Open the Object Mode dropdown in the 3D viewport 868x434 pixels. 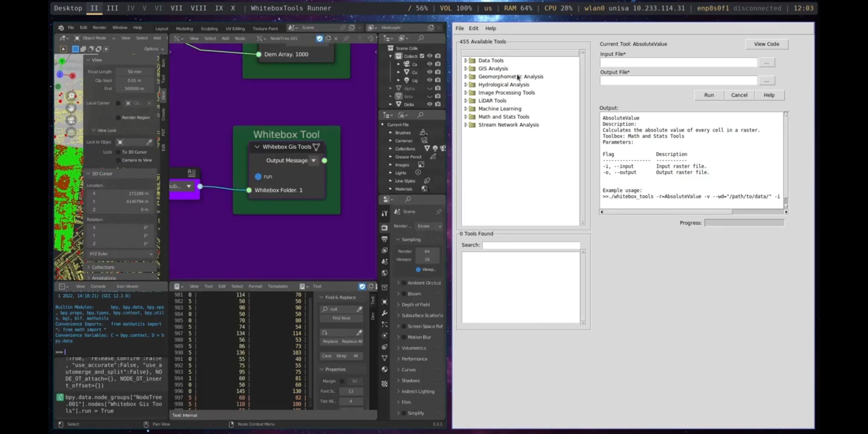pos(95,38)
